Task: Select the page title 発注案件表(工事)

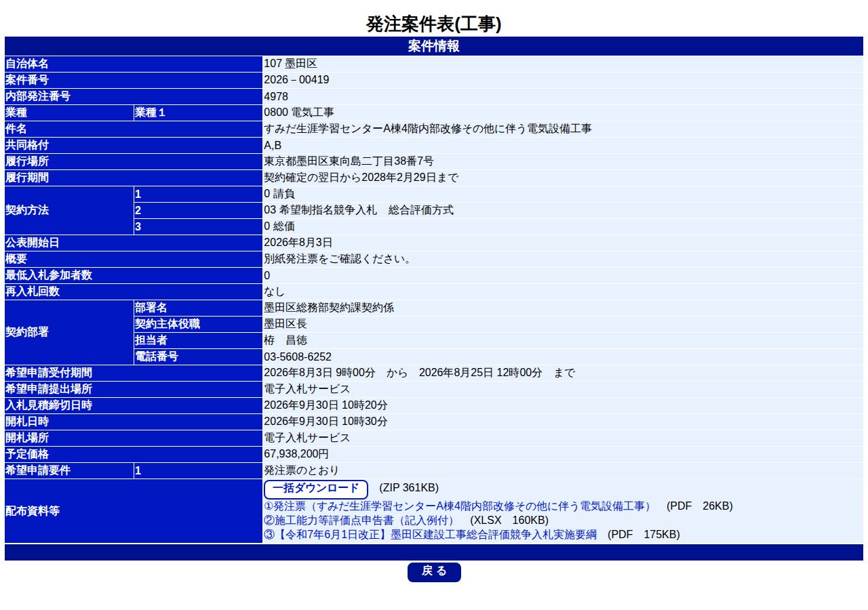Action: pos(434,24)
